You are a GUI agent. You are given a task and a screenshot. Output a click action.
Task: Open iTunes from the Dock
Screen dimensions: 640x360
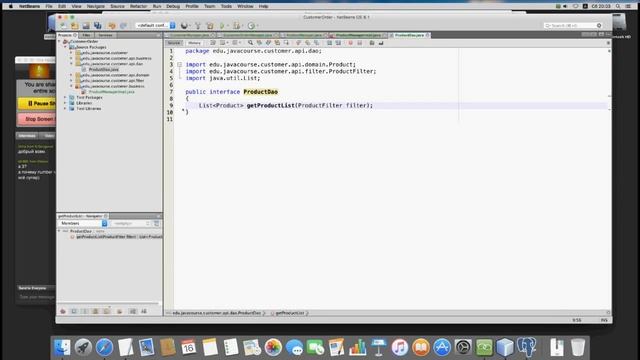[x=400, y=347]
